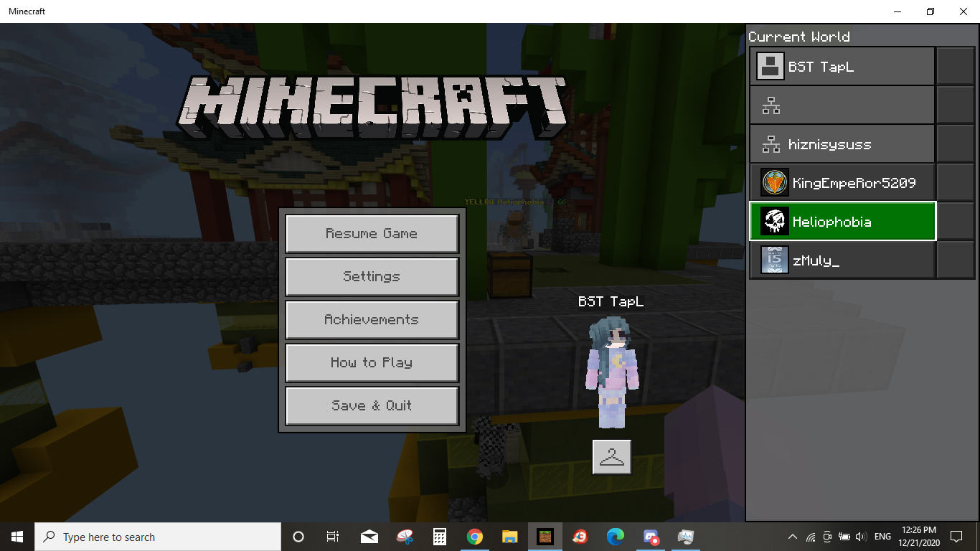The image size is (980, 551).
Task: Select the hiznisysuss player entry
Action: pyautogui.click(x=842, y=144)
